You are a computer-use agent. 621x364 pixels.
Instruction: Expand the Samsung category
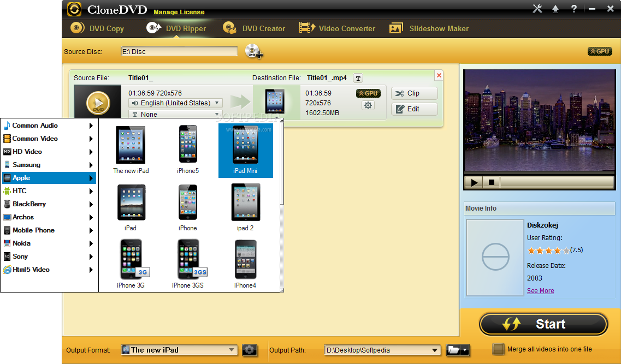coord(49,165)
